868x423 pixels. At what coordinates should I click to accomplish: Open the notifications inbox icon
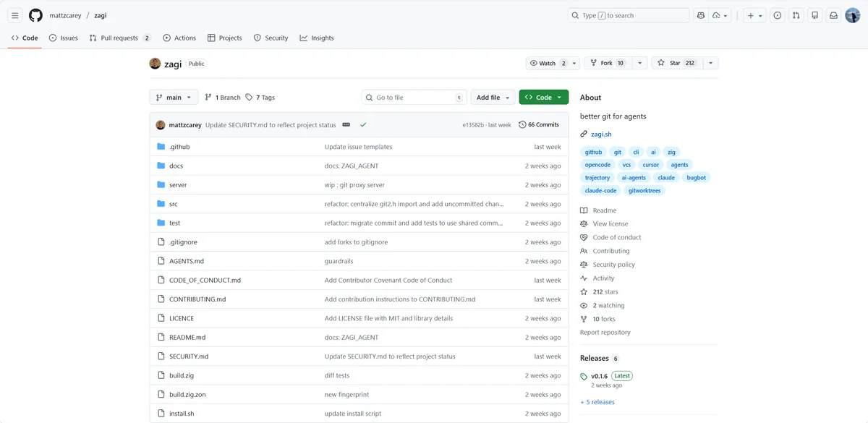(833, 15)
